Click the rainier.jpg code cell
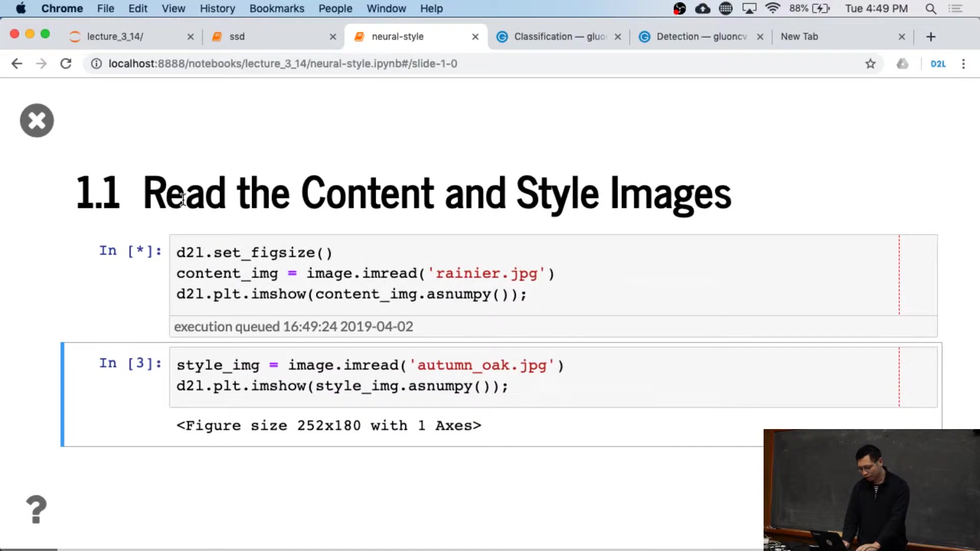The width and height of the screenshot is (980, 551). point(553,274)
